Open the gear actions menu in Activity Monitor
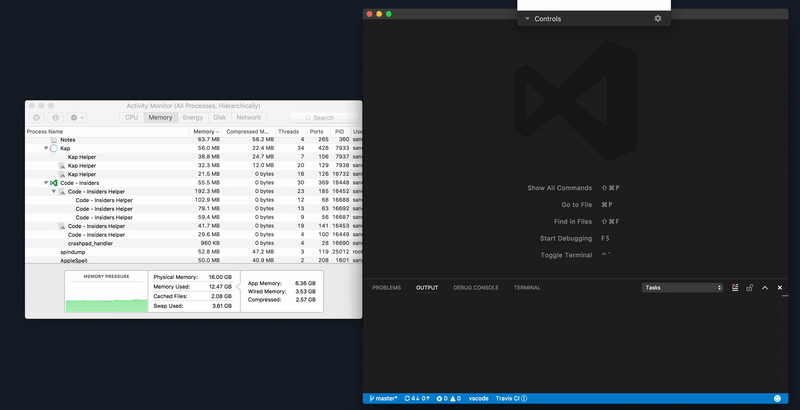This screenshot has height=410, width=800. (x=77, y=117)
